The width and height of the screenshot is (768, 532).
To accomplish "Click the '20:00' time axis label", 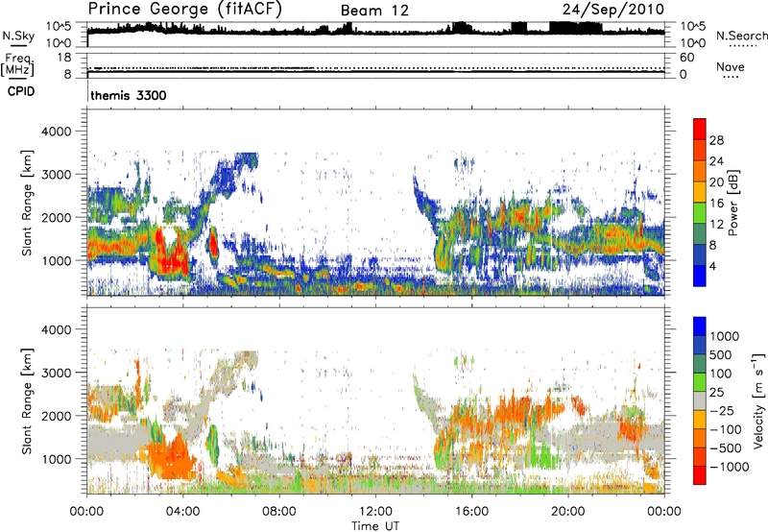I will point(568,512).
